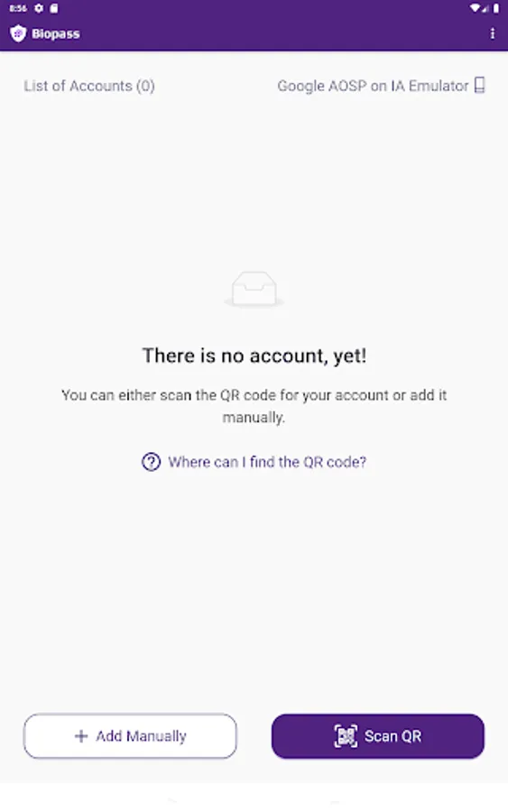Click the Wi-Fi signal status icon
The height and width of the screenshot is (812, 508).
pyautogui.click(x=475, y=8)
